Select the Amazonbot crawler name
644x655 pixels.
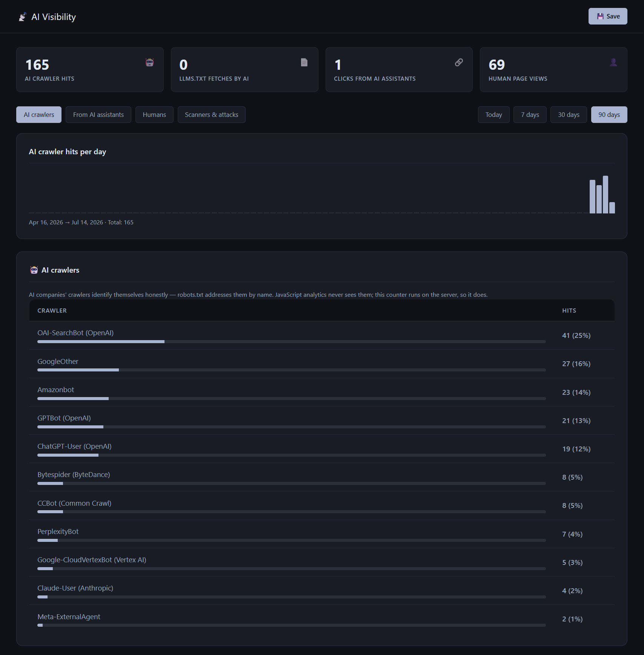pos(56,390)
